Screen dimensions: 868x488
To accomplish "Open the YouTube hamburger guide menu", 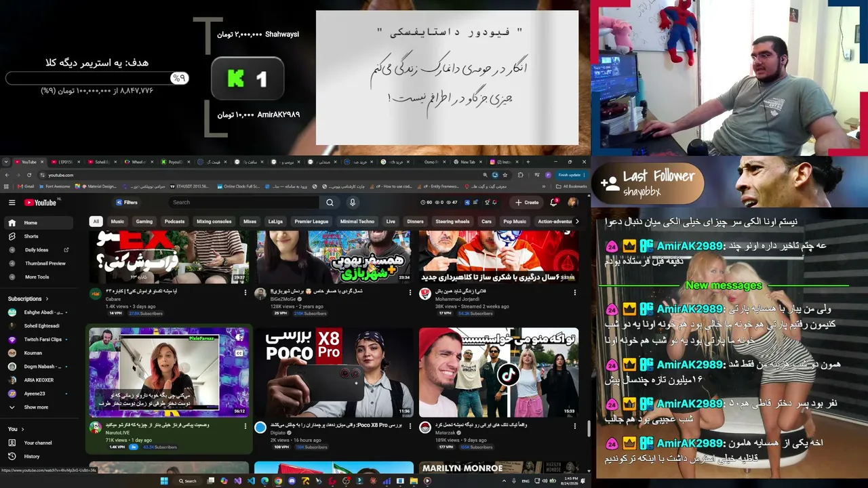I will pyautogui.click(x=12, y=203).
